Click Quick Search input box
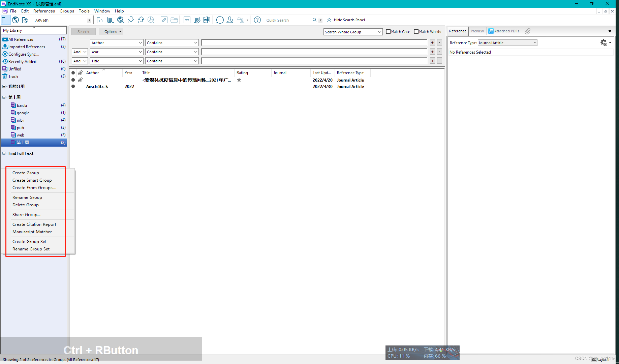This screenshot has height=364, width=619. pos(288,20)
